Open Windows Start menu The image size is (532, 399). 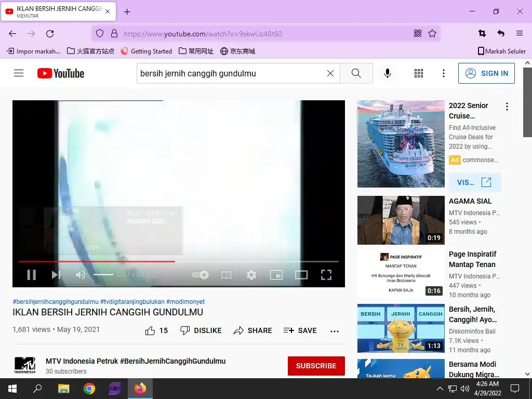12,389
